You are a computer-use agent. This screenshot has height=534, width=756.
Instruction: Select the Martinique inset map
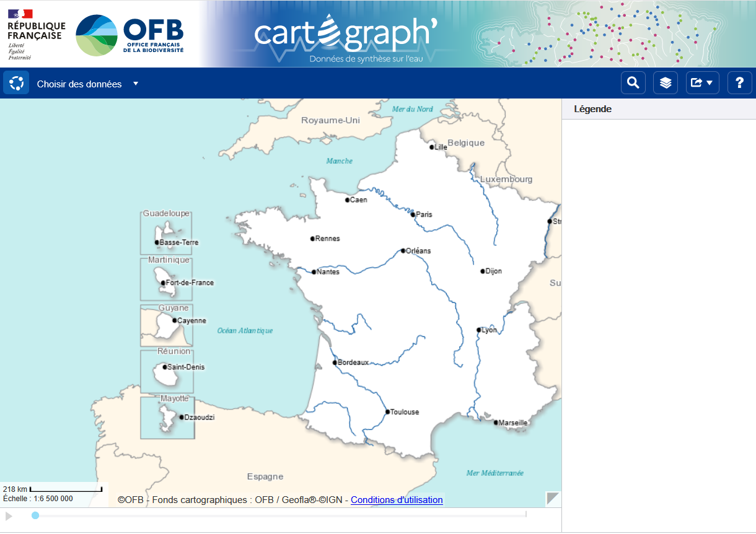pos(166,279)
